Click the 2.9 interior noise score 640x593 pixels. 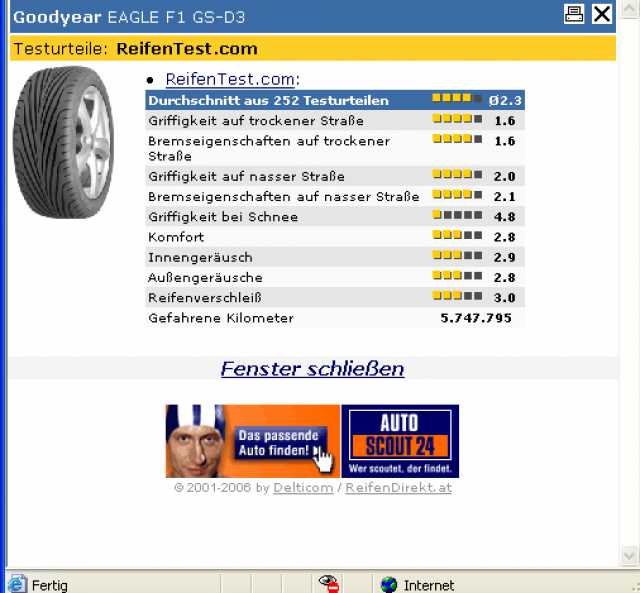coord(504,257)
